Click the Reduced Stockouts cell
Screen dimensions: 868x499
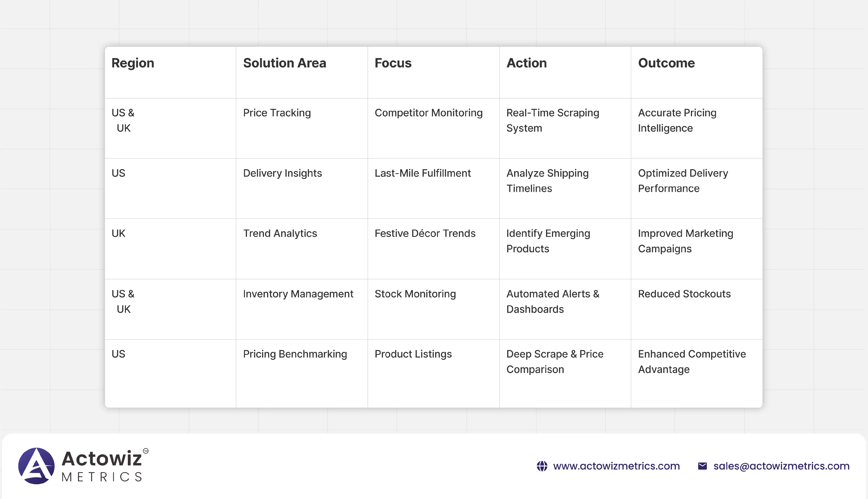[684, 294]
